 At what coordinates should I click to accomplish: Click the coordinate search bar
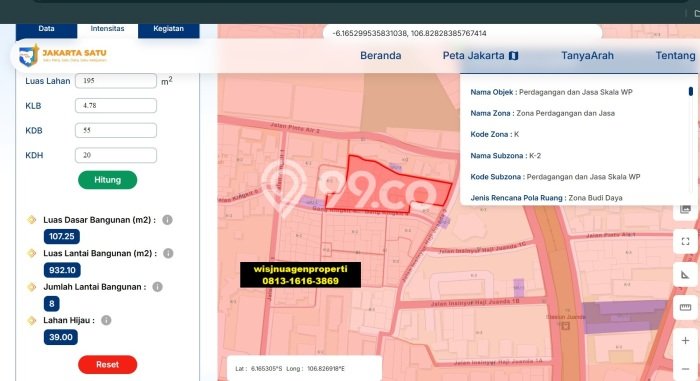[462, 33]
